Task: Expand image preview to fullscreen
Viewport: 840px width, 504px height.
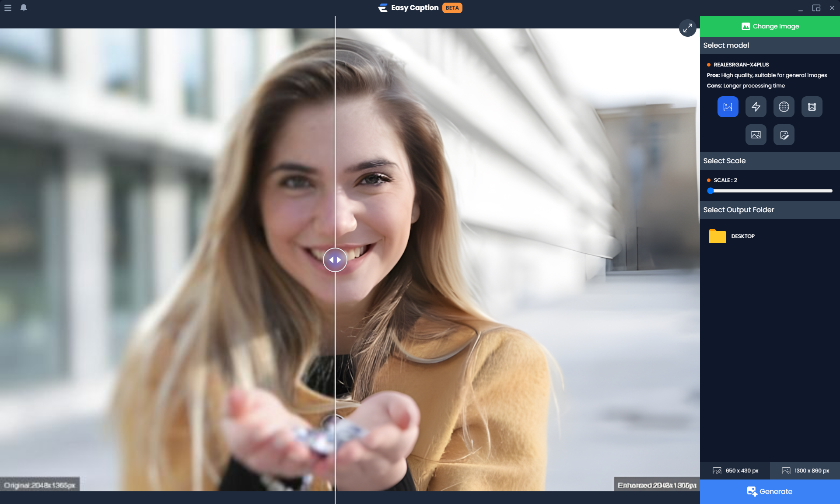Action: 687,28
